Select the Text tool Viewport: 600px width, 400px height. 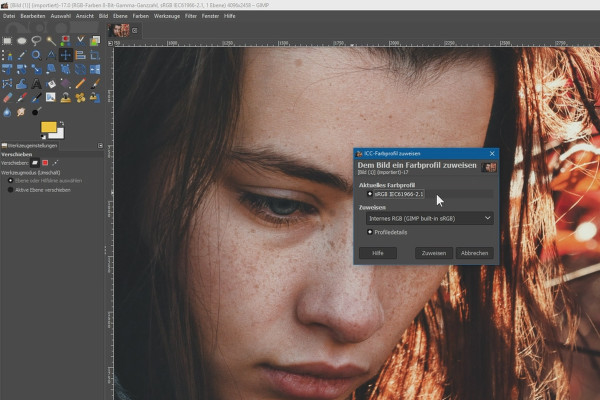click(x=36, y=83)
